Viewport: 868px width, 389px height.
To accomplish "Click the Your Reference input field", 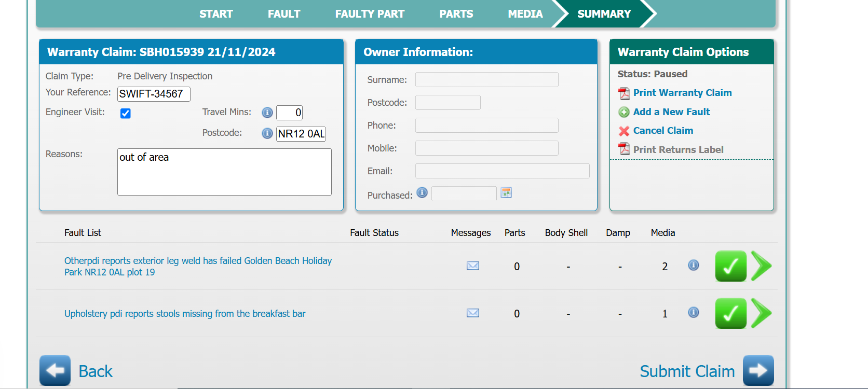I will coord(154,94).
